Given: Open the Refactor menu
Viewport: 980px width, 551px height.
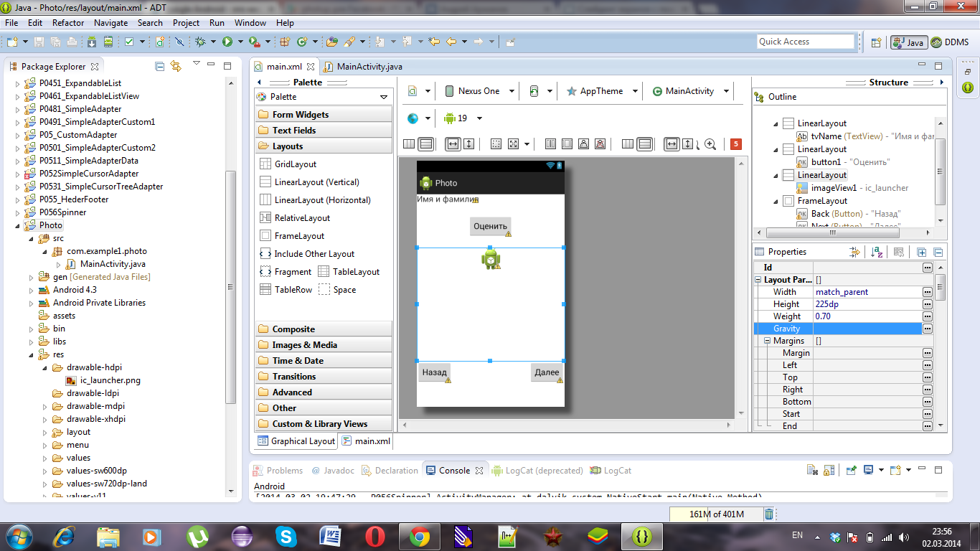Looking at the screenshot, I should pos(68,23).
